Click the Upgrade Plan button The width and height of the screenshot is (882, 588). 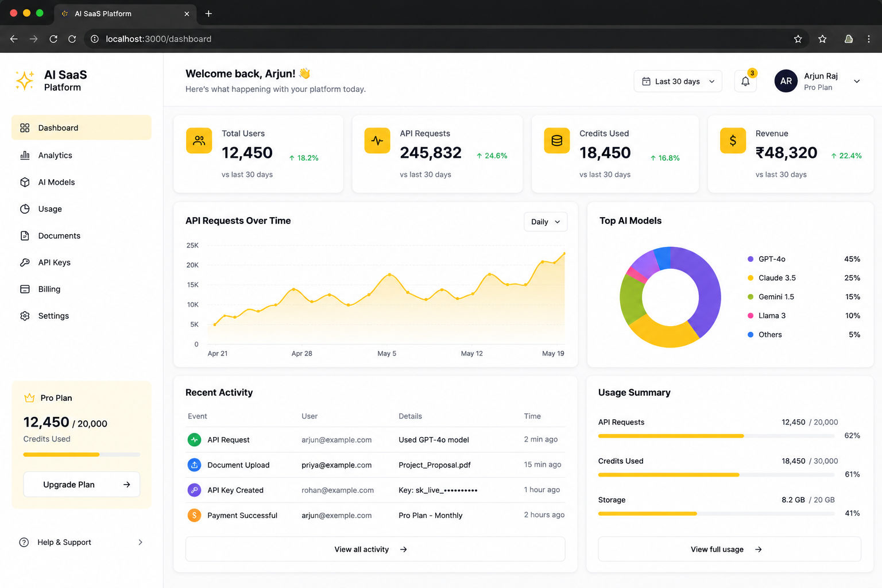click(82, 485)
